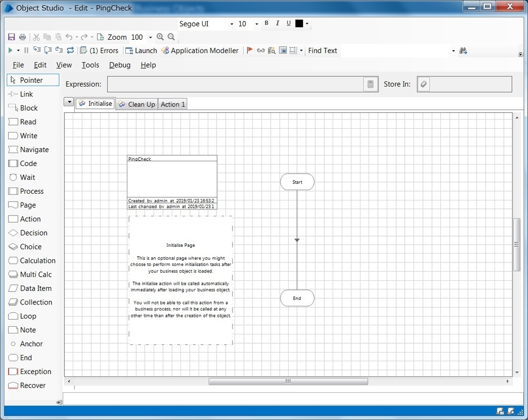Open the redo history dropdown arrow

tap(92, 37)
